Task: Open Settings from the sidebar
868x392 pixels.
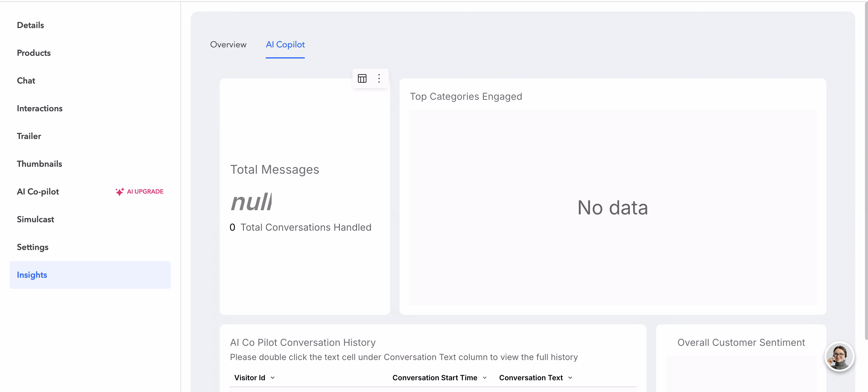Action: tap(33, 247)
